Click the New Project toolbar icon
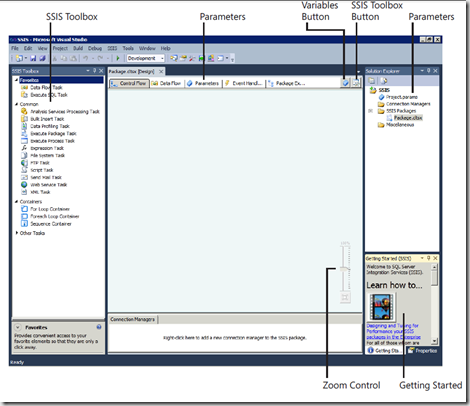Screen dimensions: 470x406 point(19,58)
